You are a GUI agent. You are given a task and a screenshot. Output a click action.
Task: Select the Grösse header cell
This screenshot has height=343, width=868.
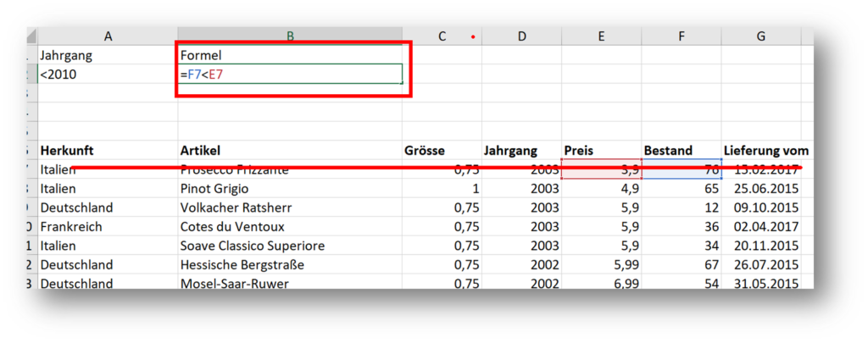click(441, 150)
